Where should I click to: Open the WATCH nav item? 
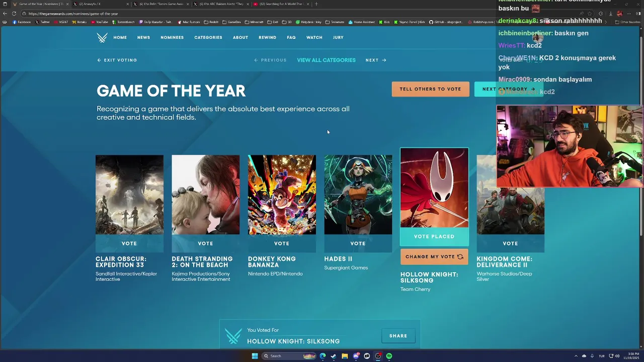[x=314, y=38]
